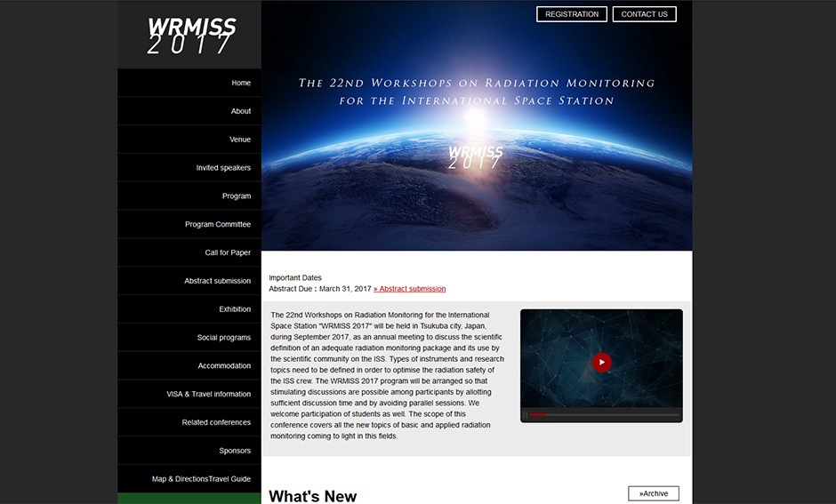Open Program Committee page
836x504 pixels.
pyautogui.click(x=189, y=224)
